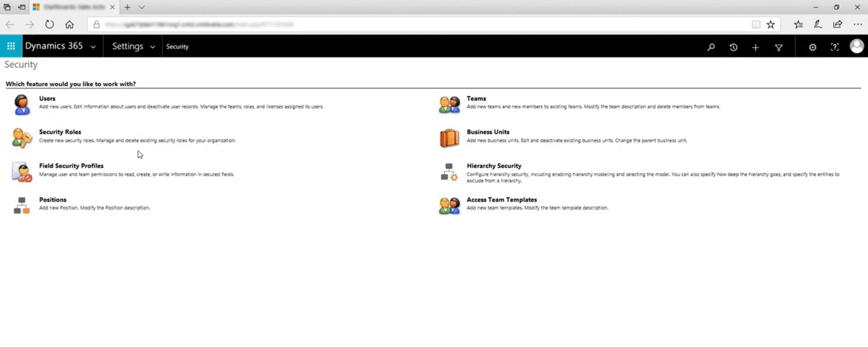The width and height of the screenshot is (868, 347).
Task: Open recently viewed items clock icon
Action: point(734,47)
